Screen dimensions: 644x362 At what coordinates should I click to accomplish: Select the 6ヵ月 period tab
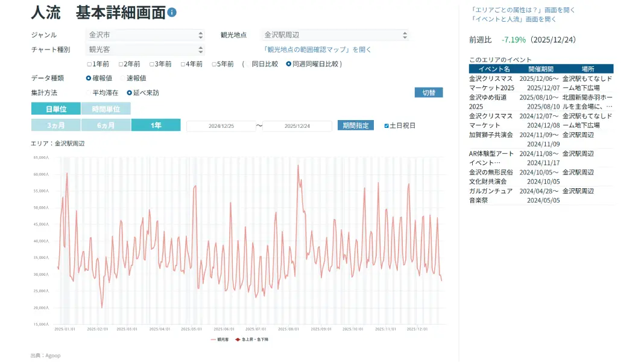(x=106, y=125)
